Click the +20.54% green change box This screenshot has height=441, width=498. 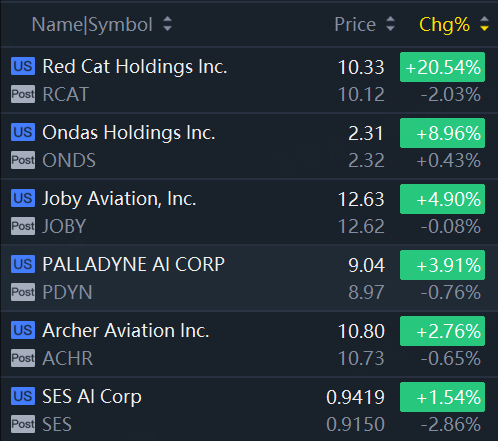(x=442, y=67)
